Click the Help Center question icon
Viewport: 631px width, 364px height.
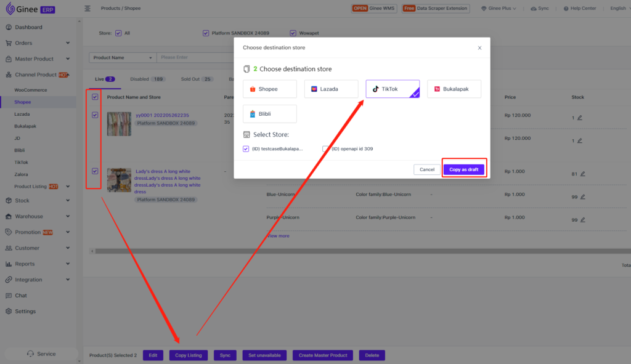(566, 9)
